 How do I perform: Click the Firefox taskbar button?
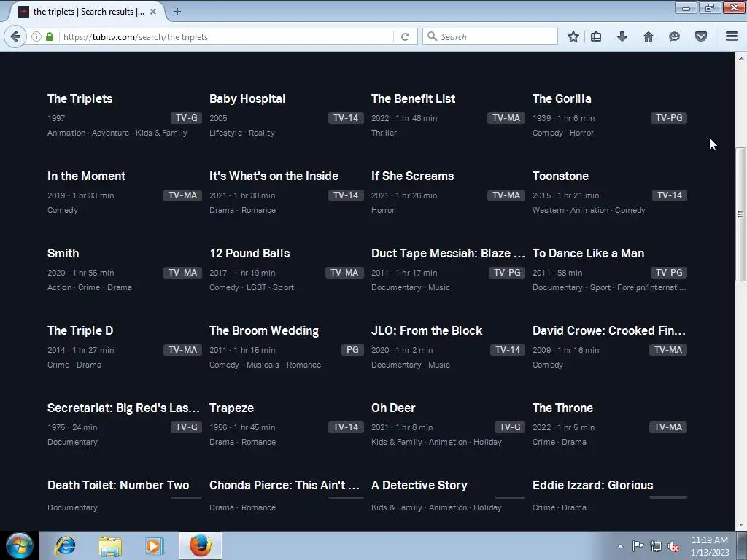[x=201, y=545]
